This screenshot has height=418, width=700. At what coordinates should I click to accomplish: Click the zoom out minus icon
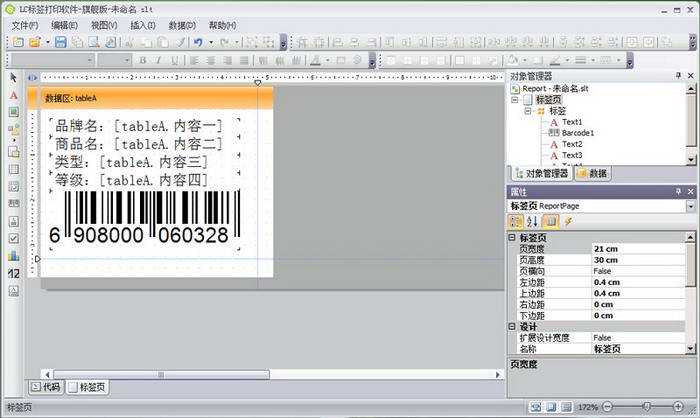[x=608, y=406]
